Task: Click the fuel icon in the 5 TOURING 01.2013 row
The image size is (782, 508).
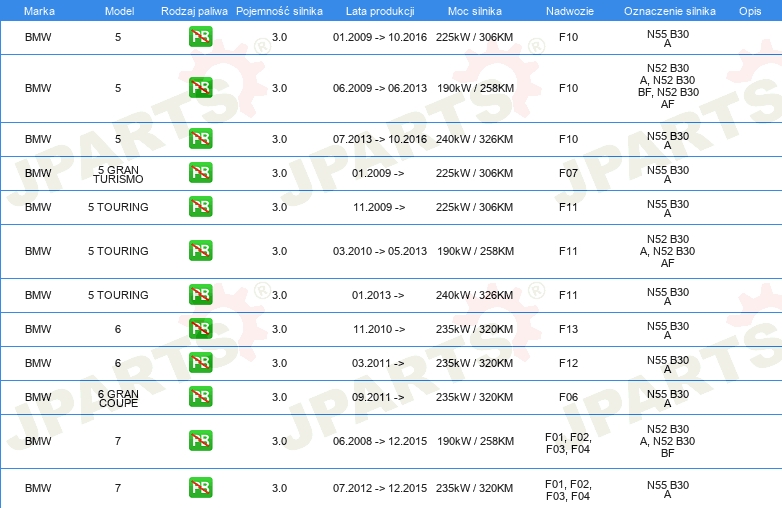Action: click(200, 295)
